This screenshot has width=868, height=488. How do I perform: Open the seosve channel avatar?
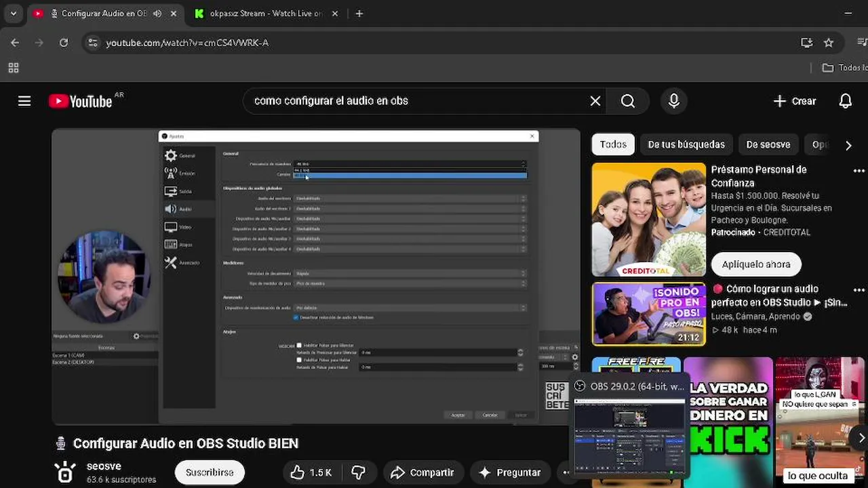64,472
